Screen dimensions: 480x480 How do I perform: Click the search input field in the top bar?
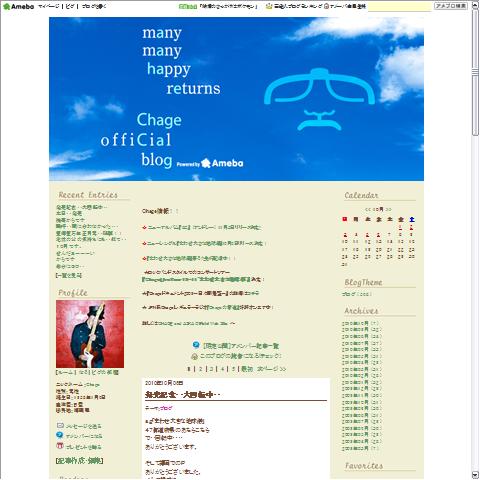point(399,6)
